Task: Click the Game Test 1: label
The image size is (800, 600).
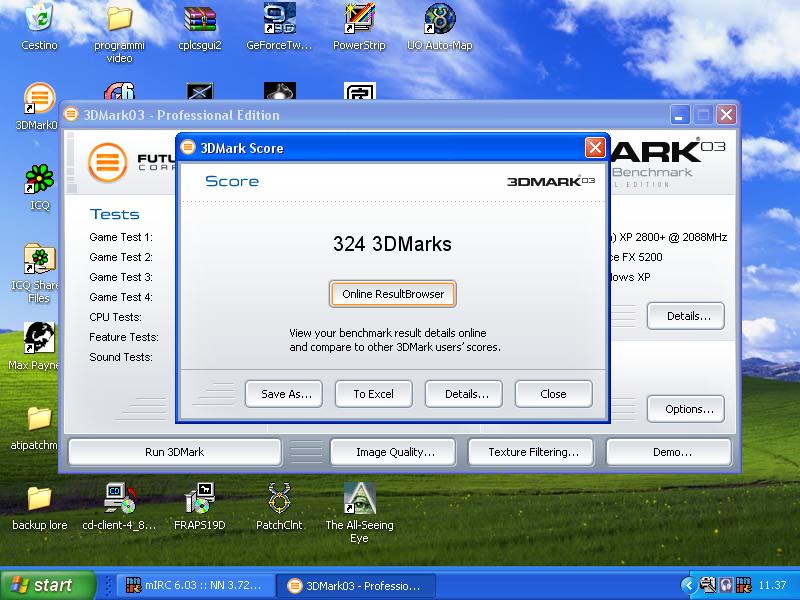Action: tap(121, 237)
